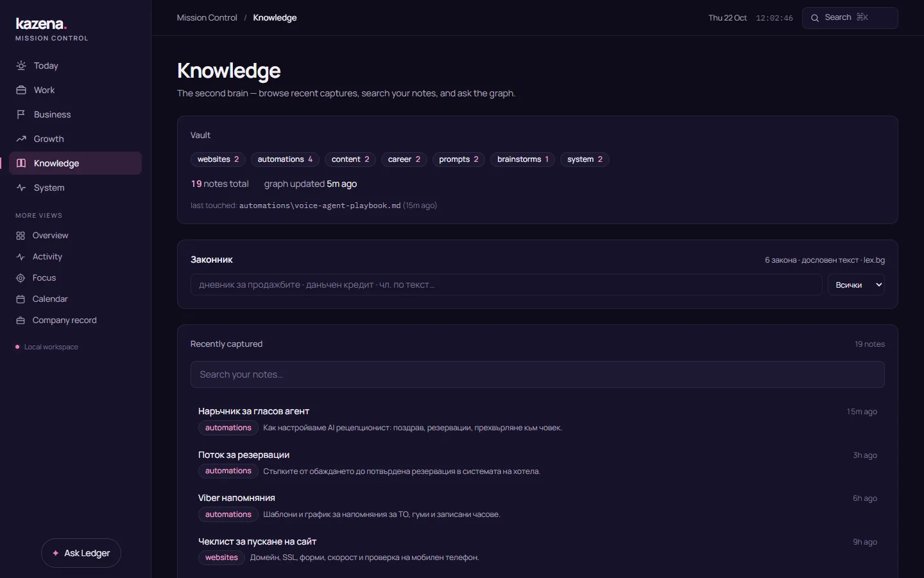Click the Knowledge breadcrumb
This screenshot has width=924, height=578.
coord(275,18)
